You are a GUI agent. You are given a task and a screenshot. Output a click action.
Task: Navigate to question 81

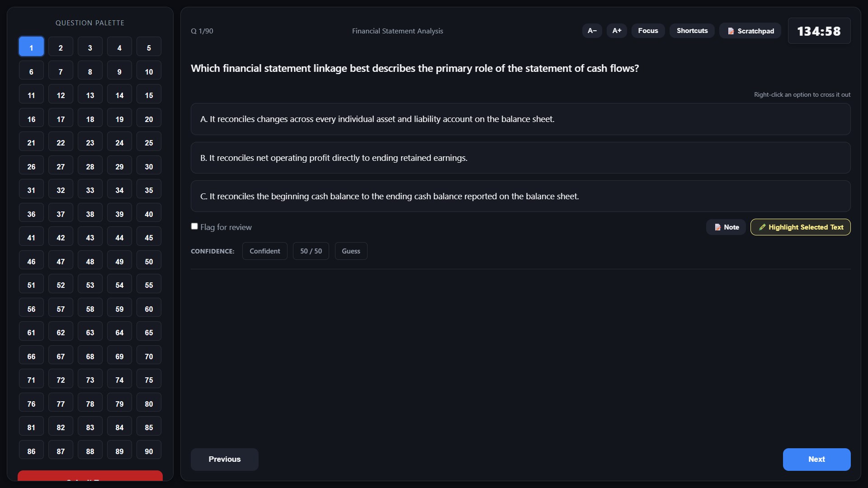[x=31, y=427]
